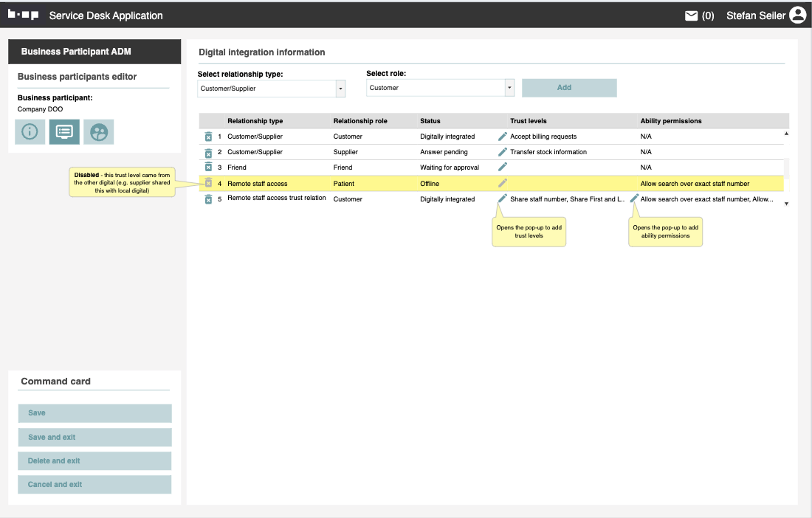Expand the Select role dropdown
This screenshot has height=518, width=812.
click(x=509, y=88)
